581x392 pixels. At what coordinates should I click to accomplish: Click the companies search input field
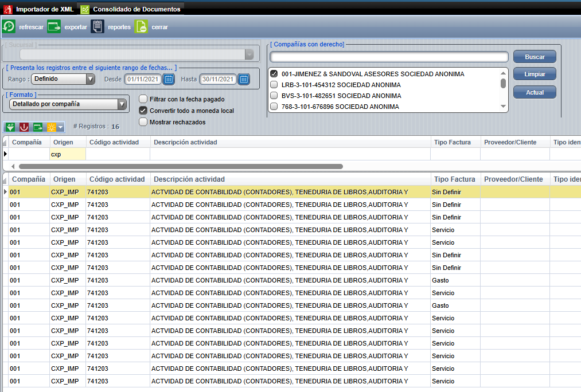389,57
